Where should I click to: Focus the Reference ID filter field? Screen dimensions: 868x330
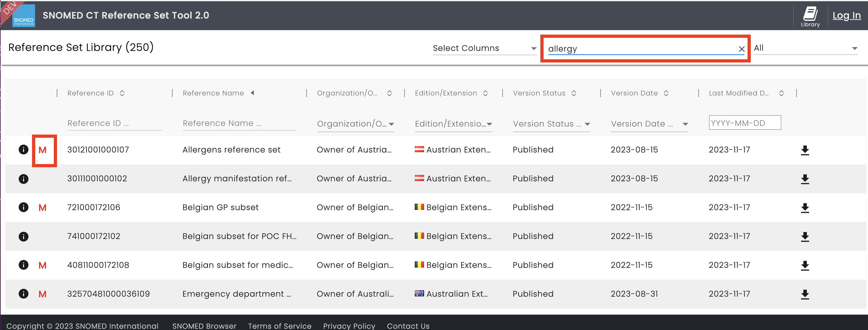[115, 123]
